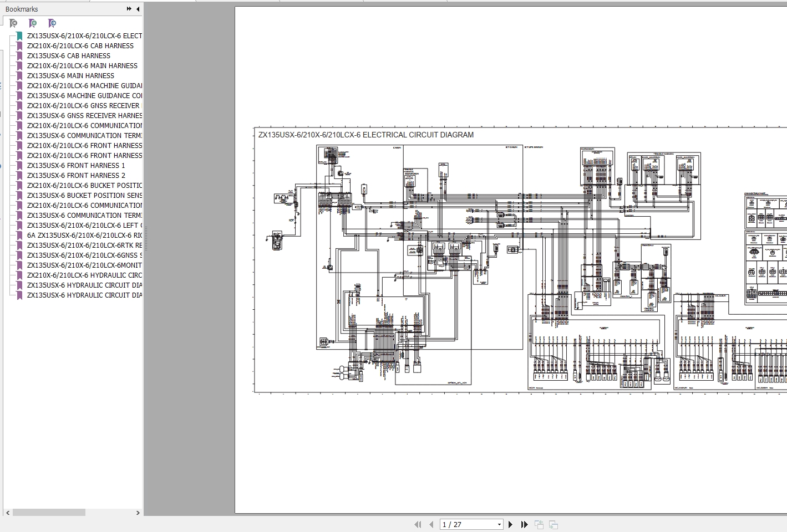Click the previous view navigation icon
The height and width of the screenshot is (532, 787).
(x=539, y=524)
